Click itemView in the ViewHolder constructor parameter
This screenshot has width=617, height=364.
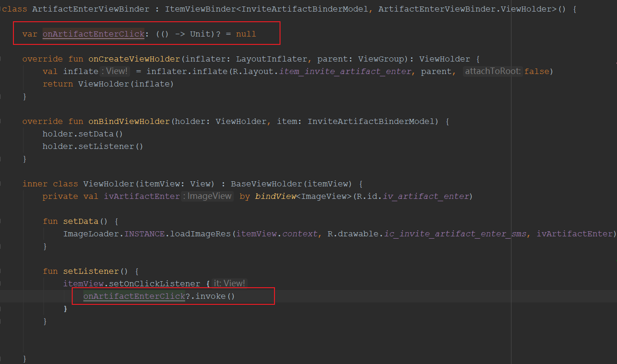point(160,184)
